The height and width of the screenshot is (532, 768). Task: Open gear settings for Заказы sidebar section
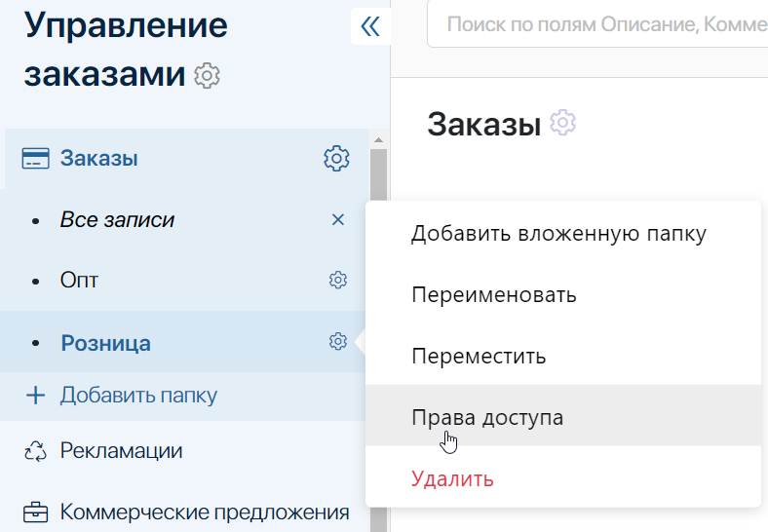coord(336,158)
